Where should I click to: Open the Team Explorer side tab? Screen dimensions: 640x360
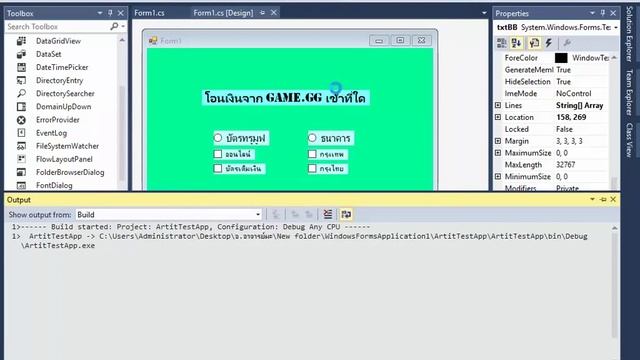pos(629,92)
